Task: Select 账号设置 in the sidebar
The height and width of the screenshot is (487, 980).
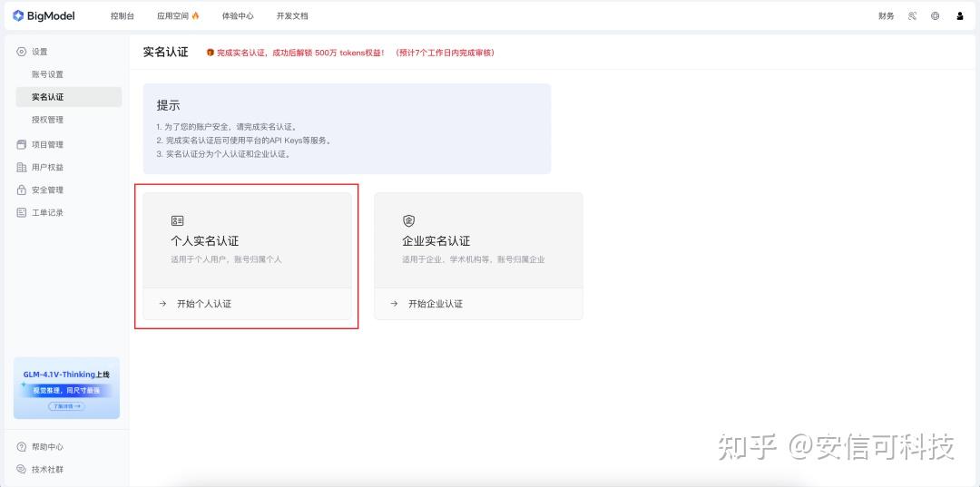Action: tap(47, 74)
